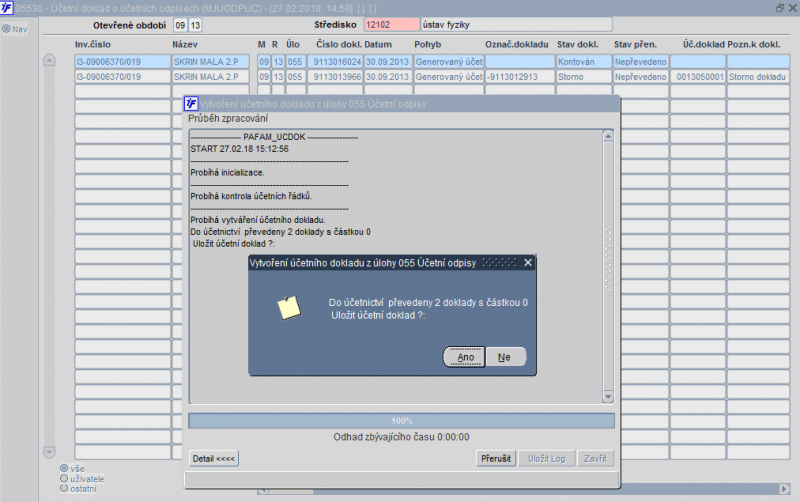Restore the main window via restore icon
The image size is (800, 502).
(x=780, y=8)
